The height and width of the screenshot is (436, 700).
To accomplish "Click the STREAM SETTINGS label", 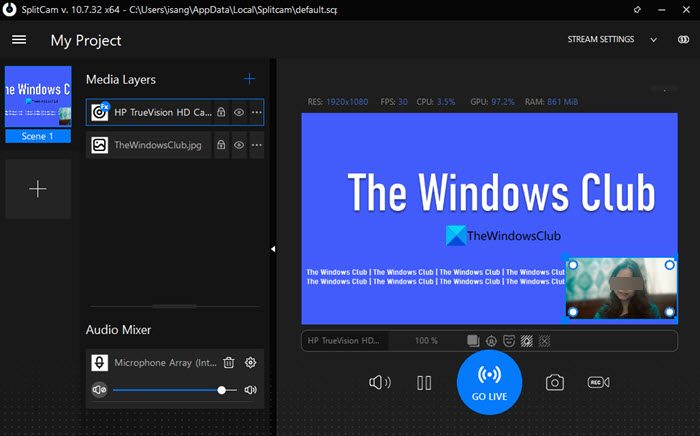I will tap(600, 40).
